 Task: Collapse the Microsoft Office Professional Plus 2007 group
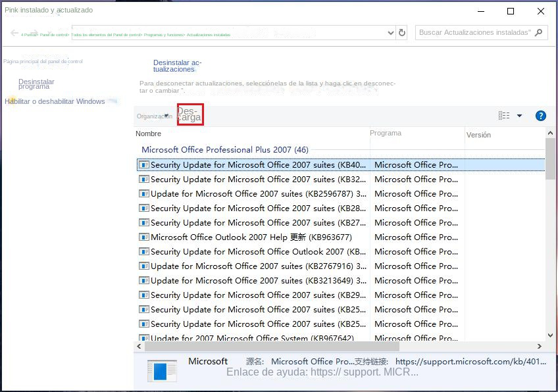(x=225, y=150)
